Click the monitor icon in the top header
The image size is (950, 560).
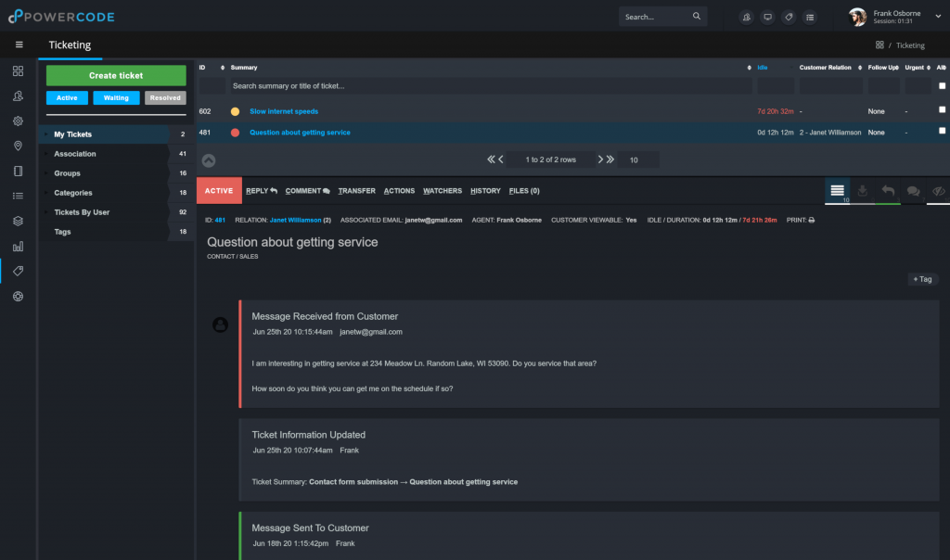(x=768, y=17)
